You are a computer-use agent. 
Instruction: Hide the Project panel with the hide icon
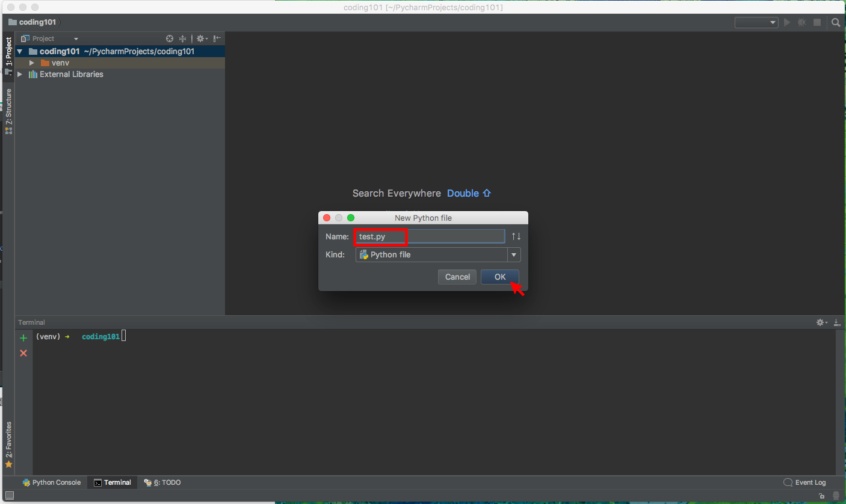click(217, 38)
